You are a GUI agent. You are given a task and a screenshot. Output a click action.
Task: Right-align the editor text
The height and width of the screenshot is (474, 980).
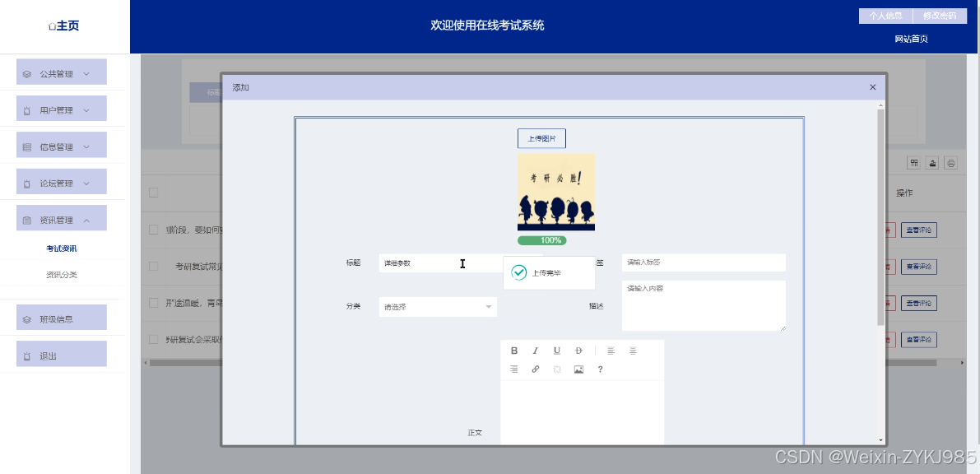(x=514, y=369)
